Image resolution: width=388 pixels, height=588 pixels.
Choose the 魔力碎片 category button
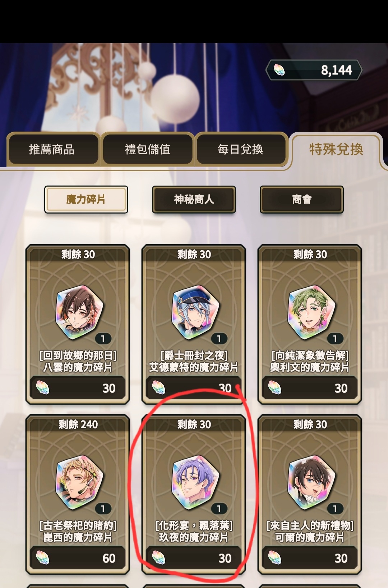[x=86, y=199]
